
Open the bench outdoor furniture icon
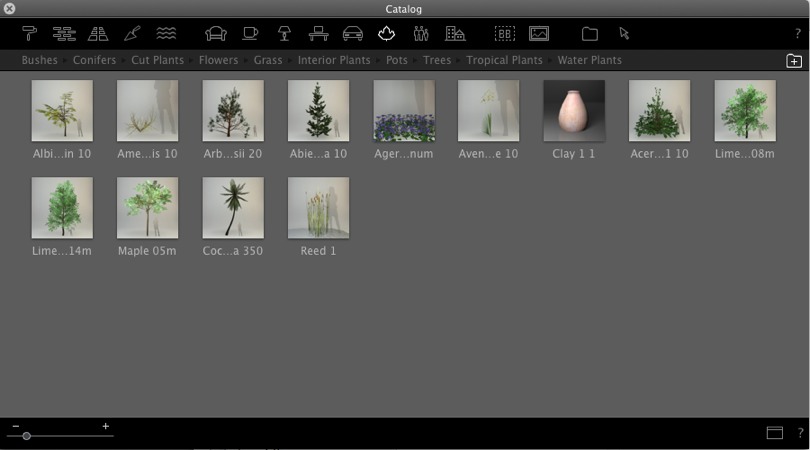pyautogui.click(x=318, y=34)
